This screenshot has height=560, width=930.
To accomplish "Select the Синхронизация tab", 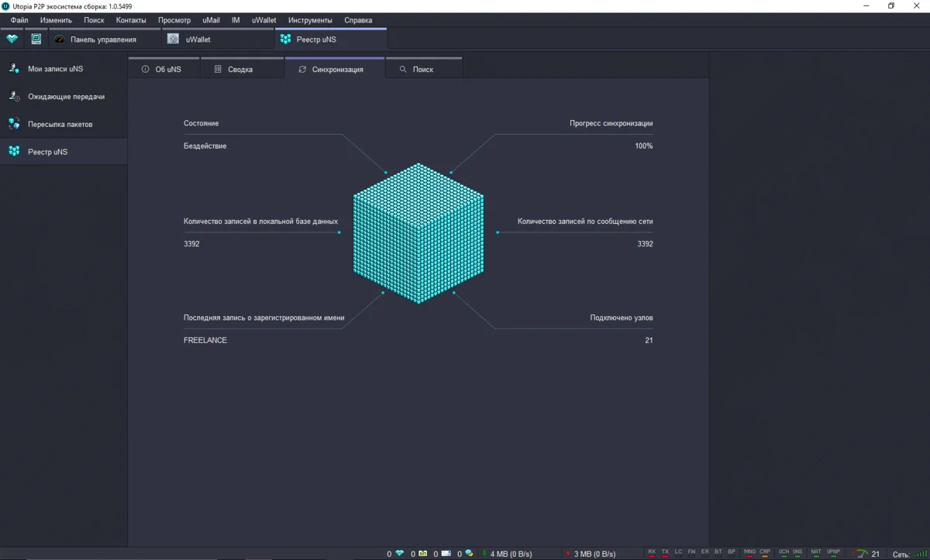I will pyautogui.click(x=337, y=70).
